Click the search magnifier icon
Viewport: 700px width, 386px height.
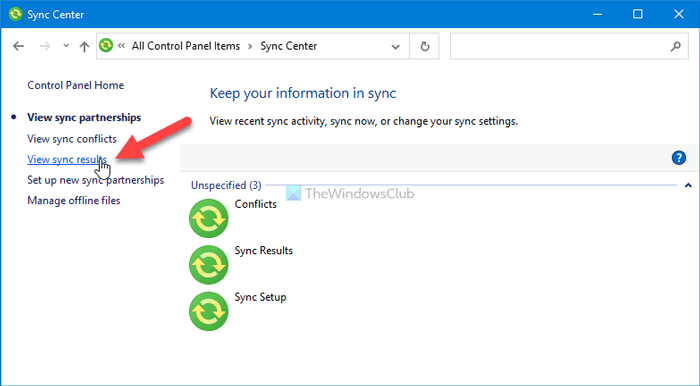676,46
